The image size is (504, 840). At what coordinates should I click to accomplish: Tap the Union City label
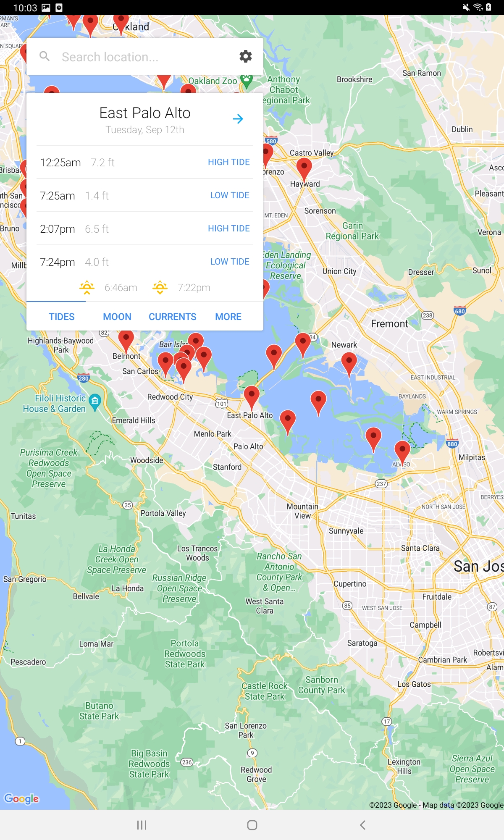tap(339, 271)
